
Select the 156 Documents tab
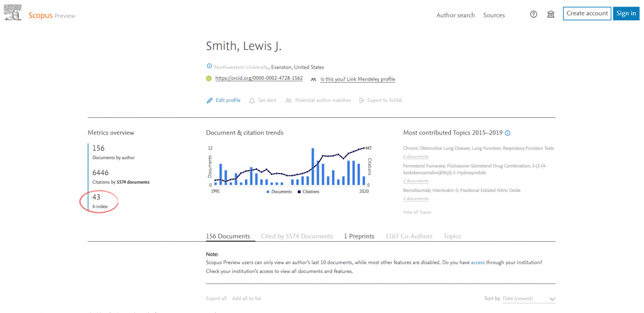pos(228,236)
